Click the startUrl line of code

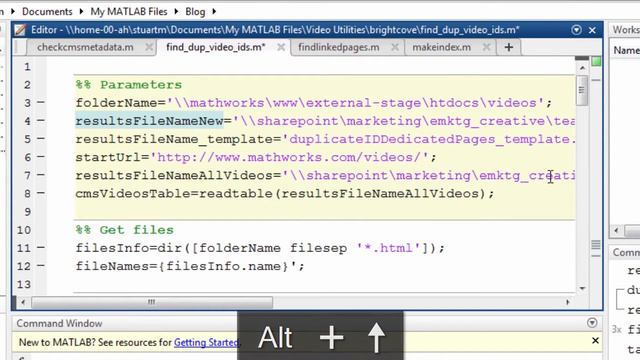tap(256, 158)
